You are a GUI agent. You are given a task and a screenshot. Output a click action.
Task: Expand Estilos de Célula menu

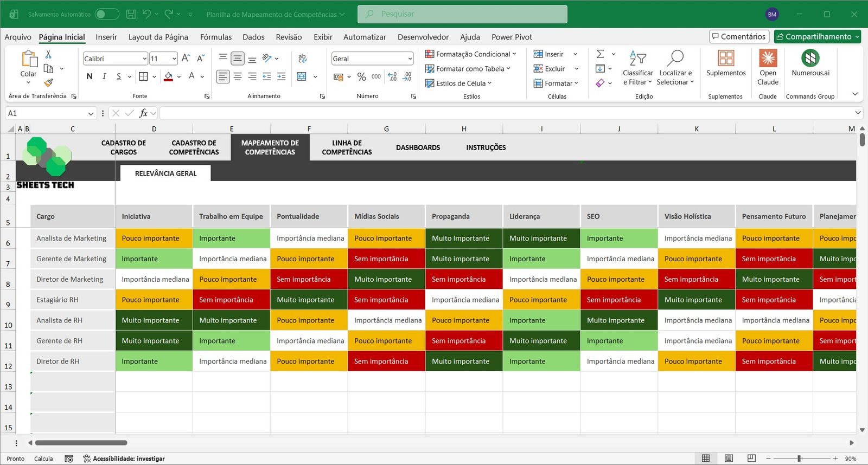tap(458, 83)
